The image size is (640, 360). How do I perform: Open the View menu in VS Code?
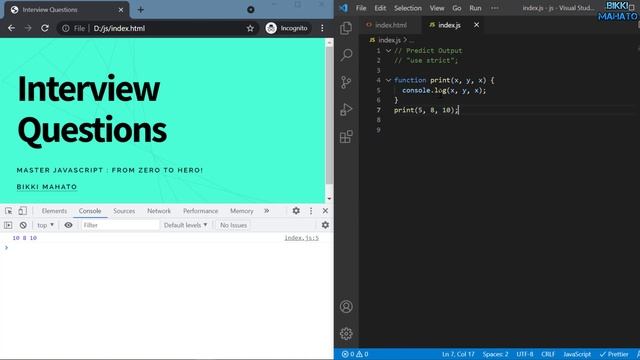point(437,8)
